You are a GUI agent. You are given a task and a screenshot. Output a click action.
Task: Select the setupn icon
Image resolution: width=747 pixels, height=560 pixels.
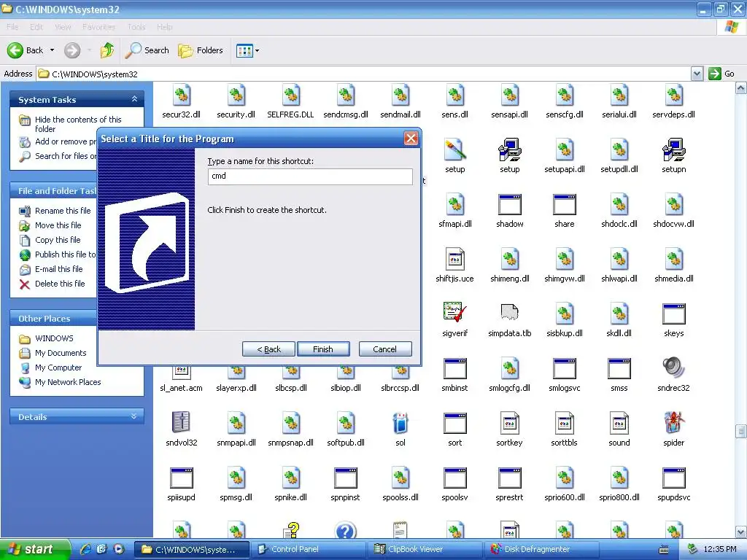673,149
